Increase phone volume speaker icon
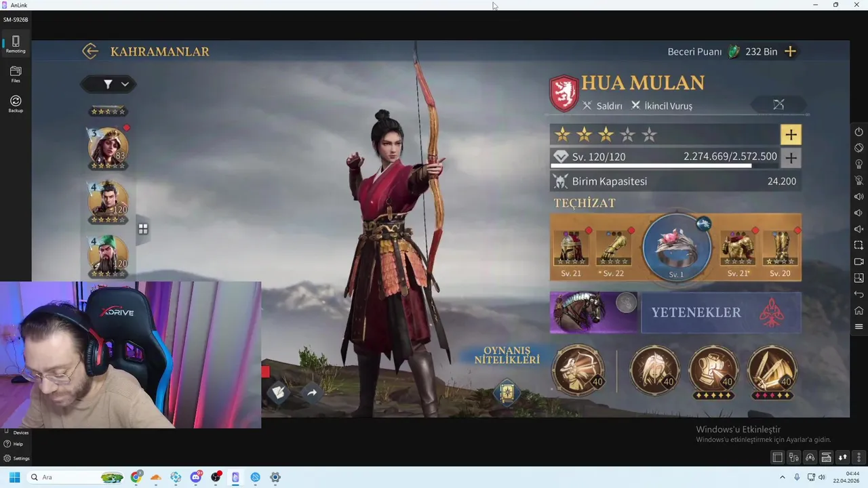 pyautogui.click(x=859, y=197)
